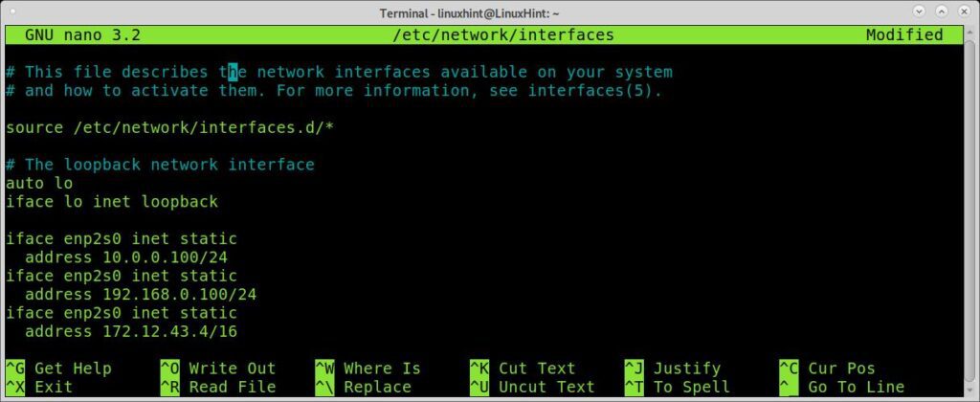This screenshot has width=980, height=402.
Task: Click the '^C Cur Pos' shortcut
Action: pos(828,368)
